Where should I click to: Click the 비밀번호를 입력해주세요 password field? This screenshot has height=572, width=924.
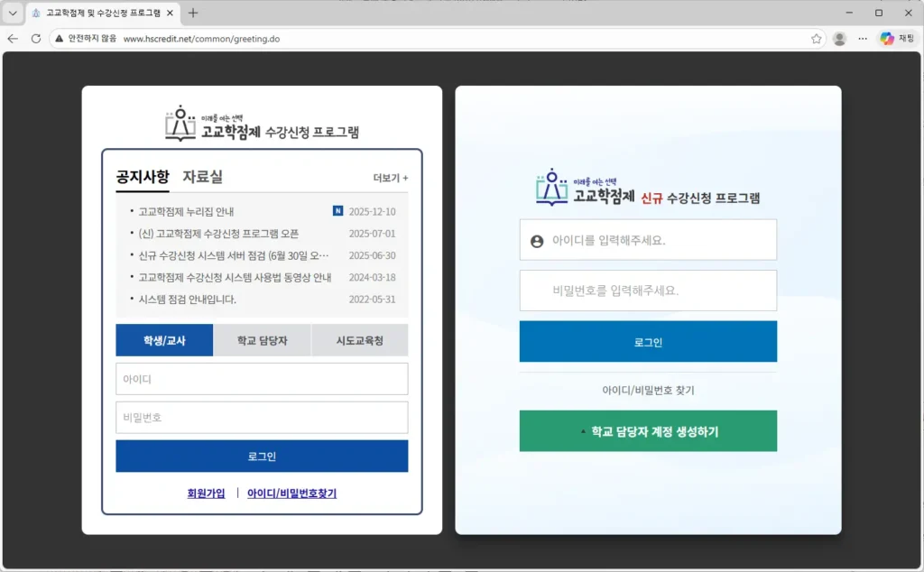[648, 290]
